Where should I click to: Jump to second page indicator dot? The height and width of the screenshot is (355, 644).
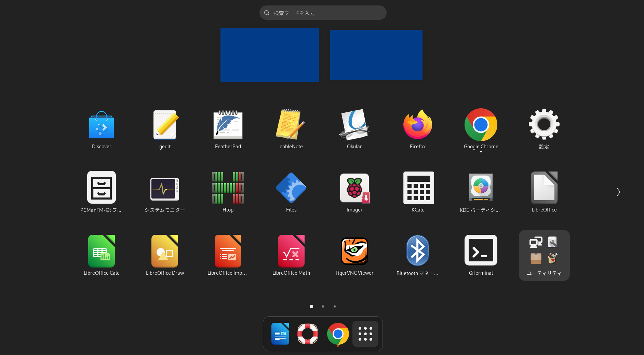click(323, 306)
